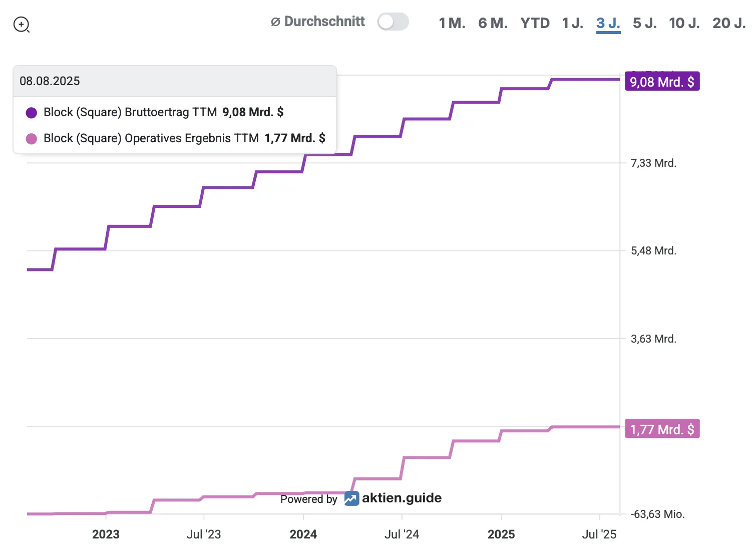Click the 2024 x-axis label

(x=303, y=534)
